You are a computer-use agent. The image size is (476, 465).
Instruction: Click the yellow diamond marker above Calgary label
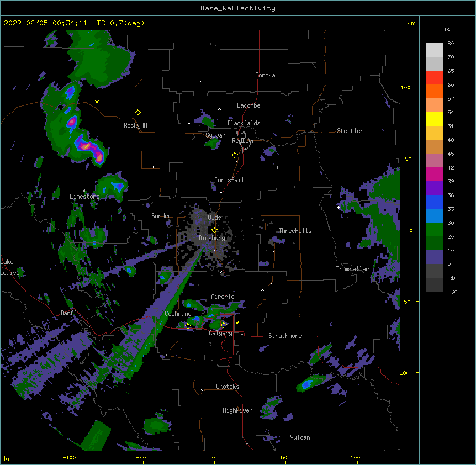point(224,325)
